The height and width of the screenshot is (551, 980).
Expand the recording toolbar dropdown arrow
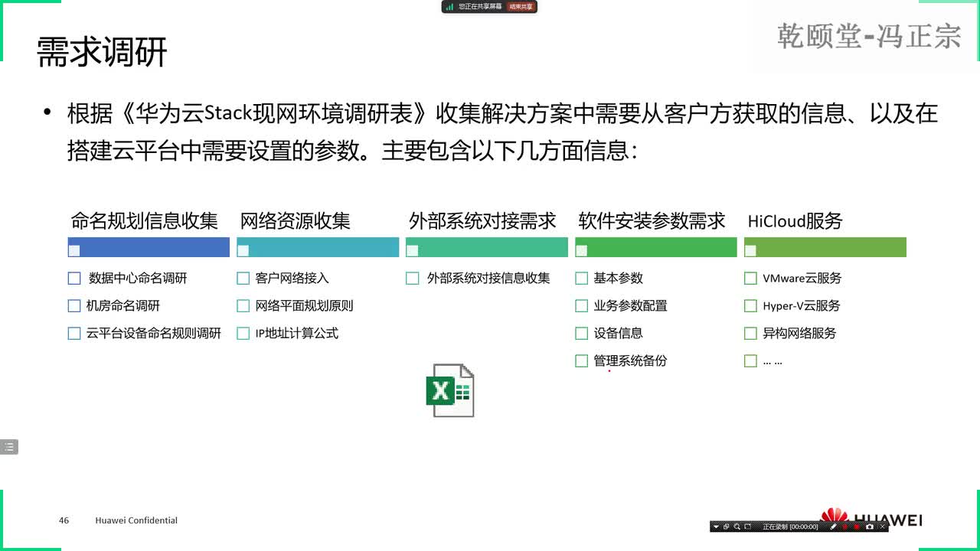tap(716, 527)
